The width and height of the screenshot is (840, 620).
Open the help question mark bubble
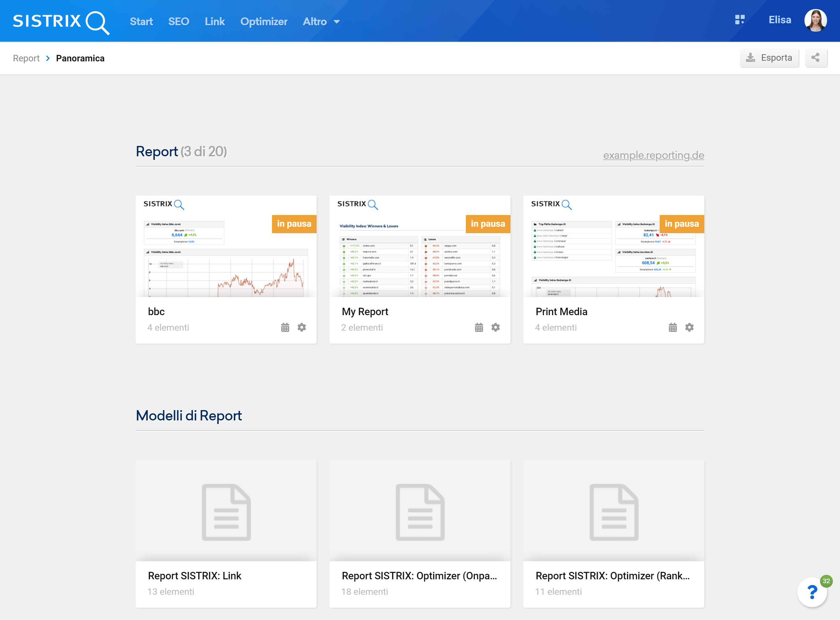point(812,592)
